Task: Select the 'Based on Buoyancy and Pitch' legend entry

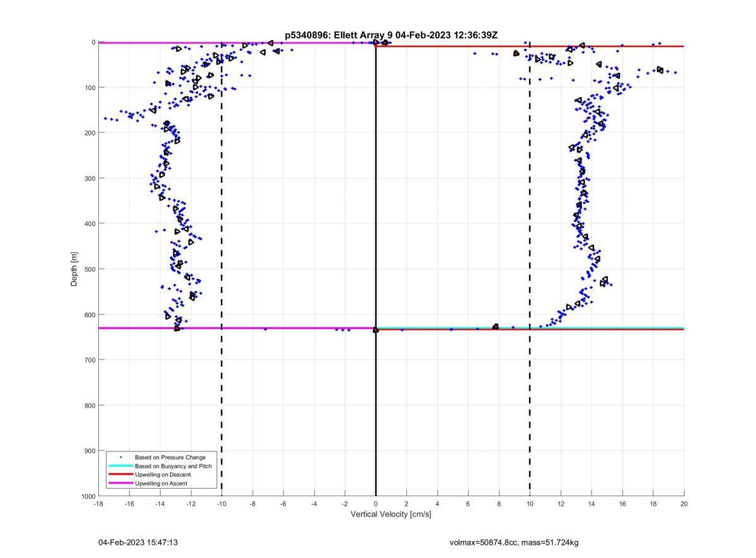Action: pos(173,466)
